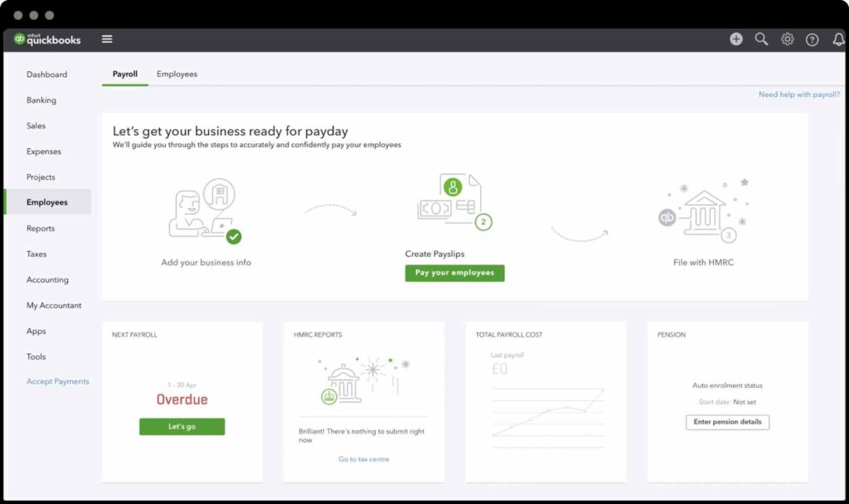This screenshot has height=504, width=849.
Task: Open Taxes from the sidebar
Action: coord(36,254)
